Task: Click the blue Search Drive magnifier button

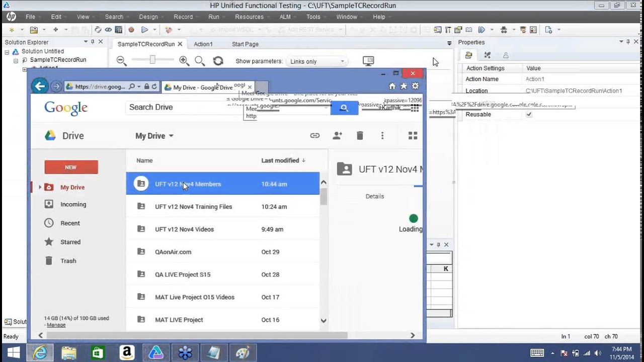Action: [344, 108]
